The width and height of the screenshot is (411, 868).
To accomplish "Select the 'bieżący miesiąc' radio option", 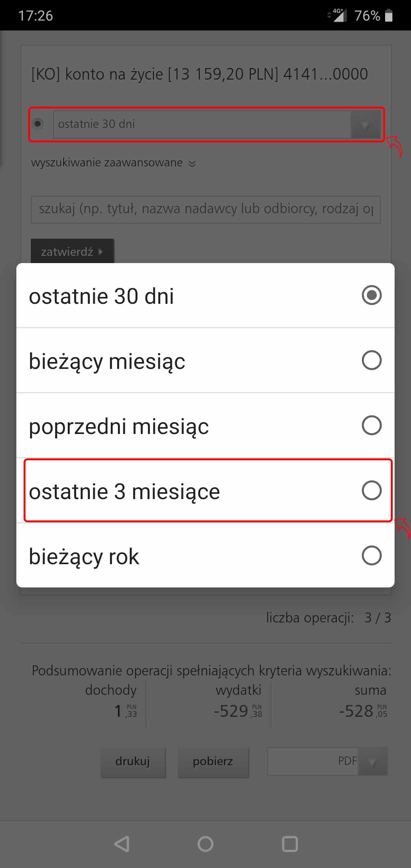I will point(371,360).
